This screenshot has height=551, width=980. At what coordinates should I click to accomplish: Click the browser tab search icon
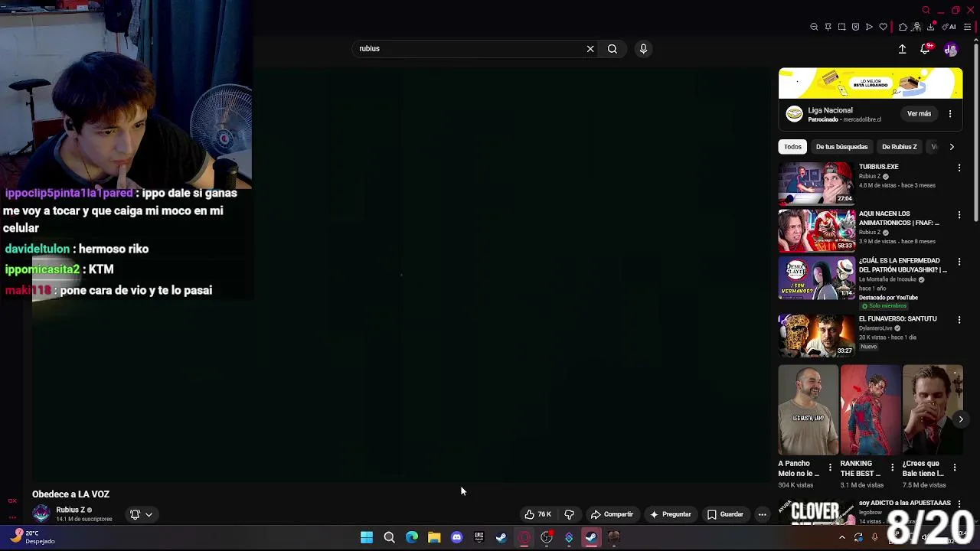click(x=926, y=10)
